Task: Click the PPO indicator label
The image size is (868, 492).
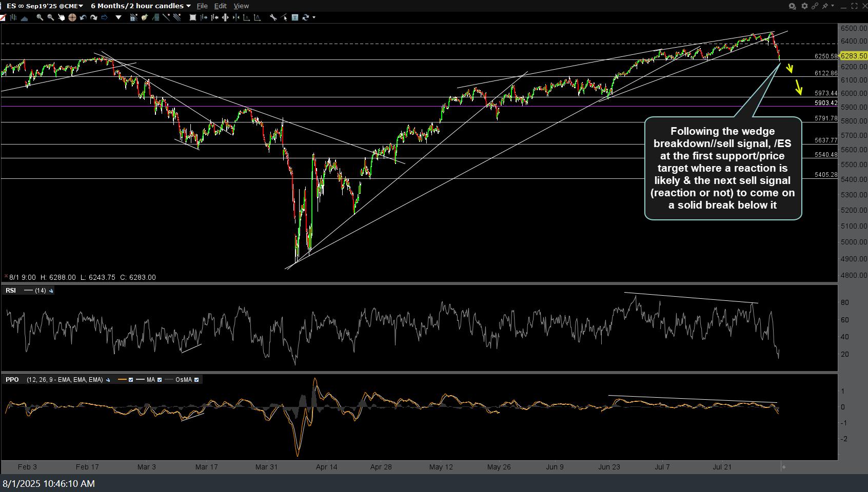Action: 12,380
